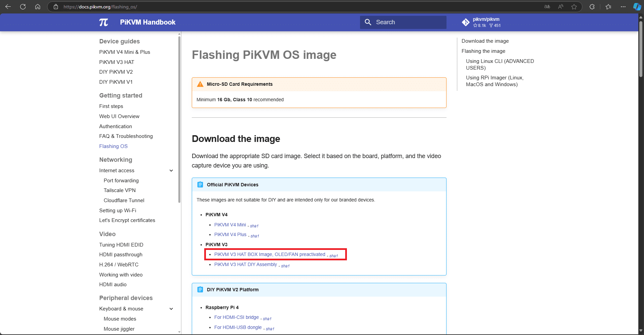Click the Official PiKVM Devices note icon
The height and width of the screenshot is (335, 644).
[200, 185]
